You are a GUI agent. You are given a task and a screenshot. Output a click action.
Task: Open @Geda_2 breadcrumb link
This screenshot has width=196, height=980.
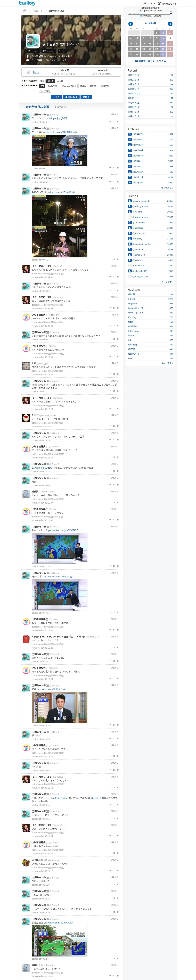(37, 11)
